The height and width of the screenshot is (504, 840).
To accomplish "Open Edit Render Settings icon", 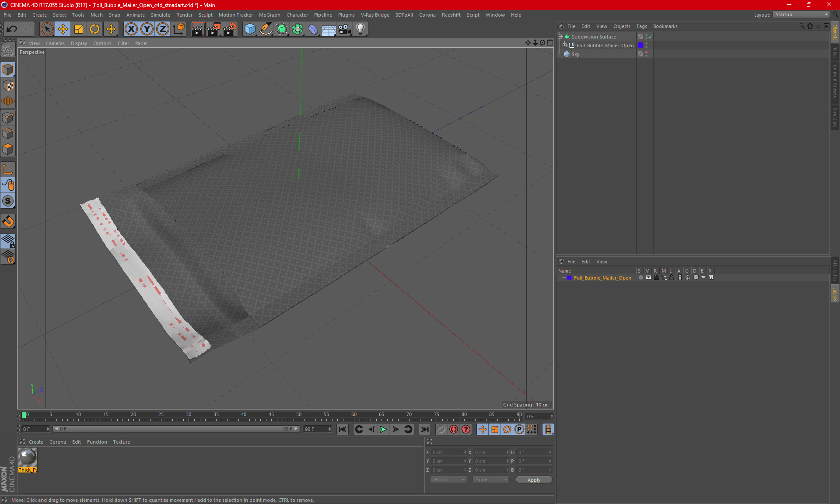I will pyautogui.click(x=230, y=29).
